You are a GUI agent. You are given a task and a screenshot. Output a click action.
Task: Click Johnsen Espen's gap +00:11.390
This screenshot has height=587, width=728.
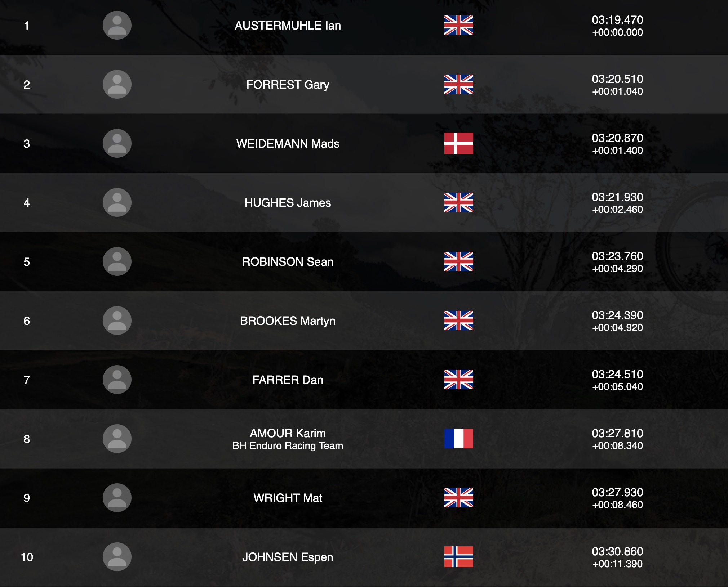617,564
